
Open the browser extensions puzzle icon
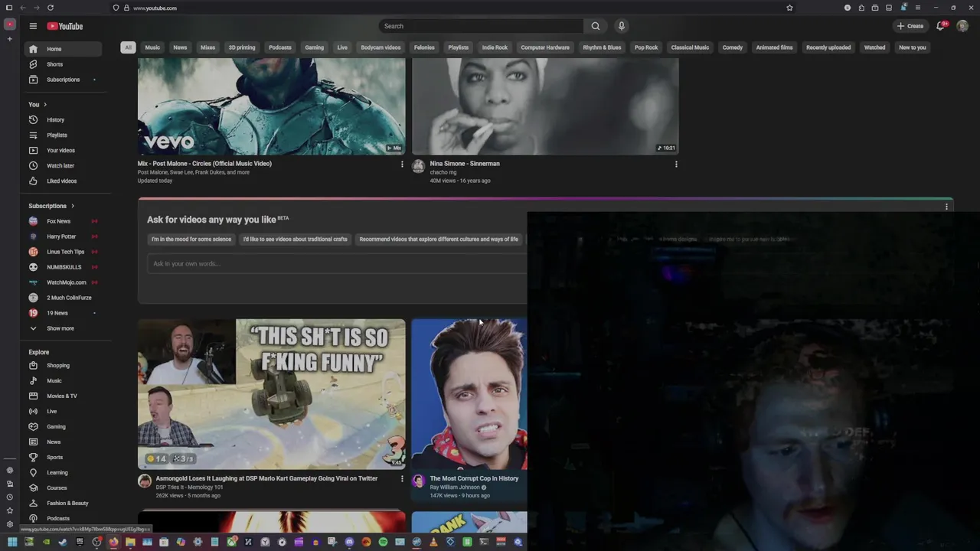tap(861, 8)
